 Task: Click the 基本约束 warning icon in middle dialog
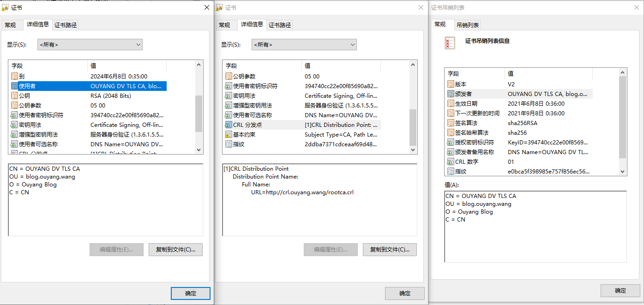coord(229,135)
